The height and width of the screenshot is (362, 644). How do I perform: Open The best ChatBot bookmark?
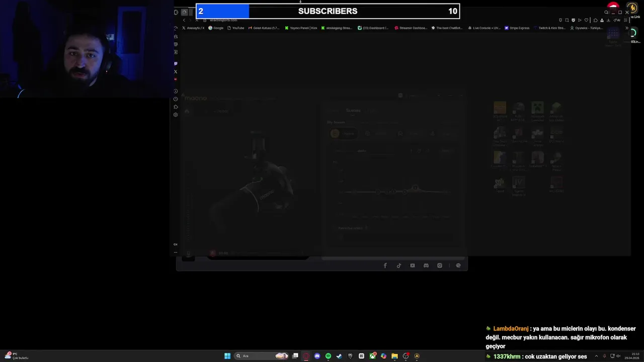click(x=447, y=28)
